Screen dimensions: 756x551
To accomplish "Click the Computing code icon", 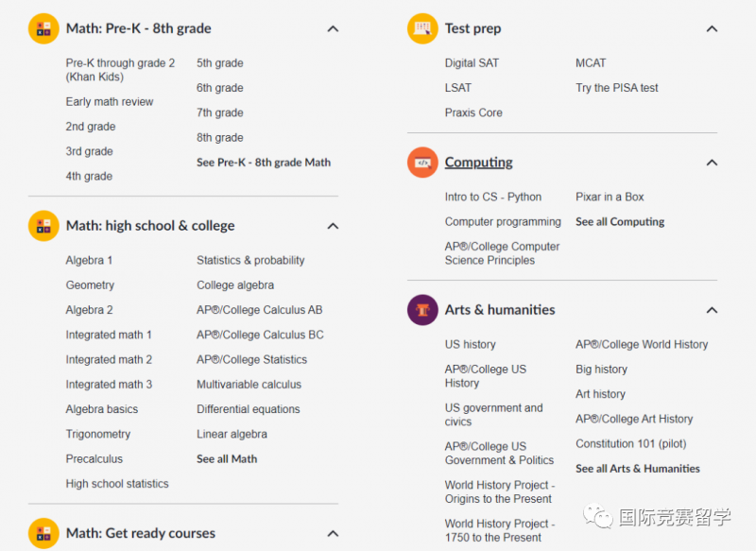I will click(x=422, y=163).
